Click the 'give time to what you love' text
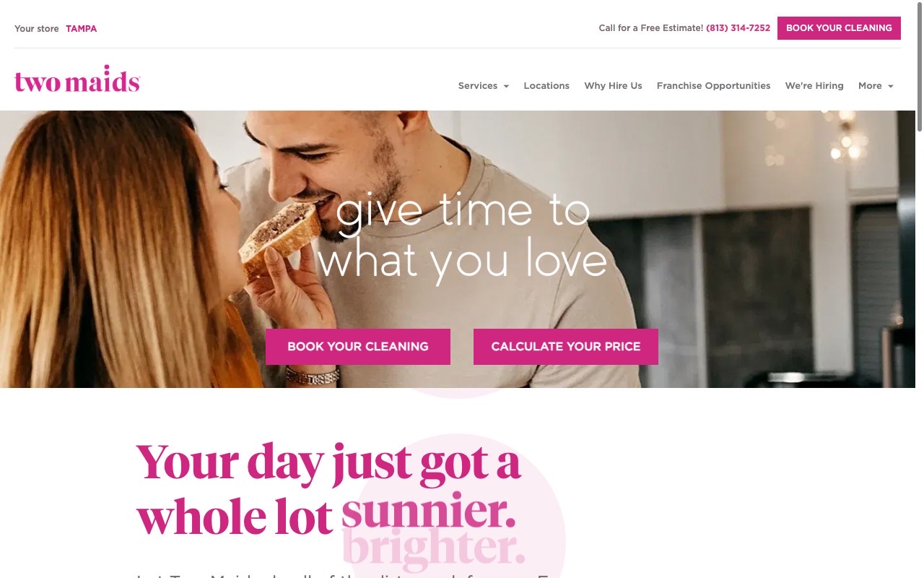The image size is (924, 578). 462,236
